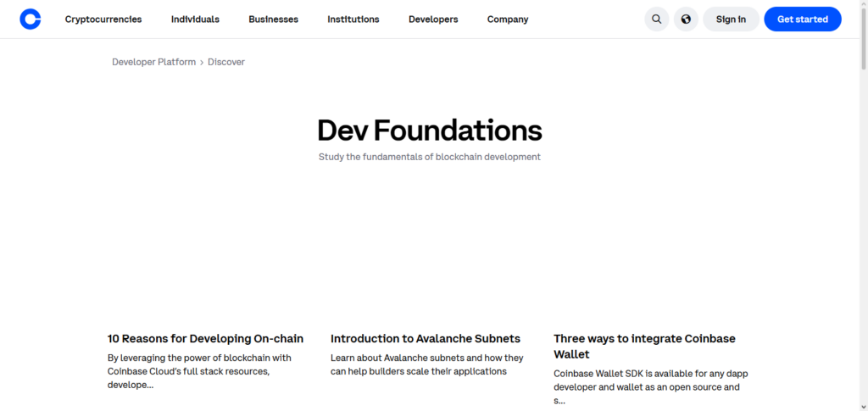Click the Coinbase logo icon
The image size is (868, 411).
[x=31, y=19]
